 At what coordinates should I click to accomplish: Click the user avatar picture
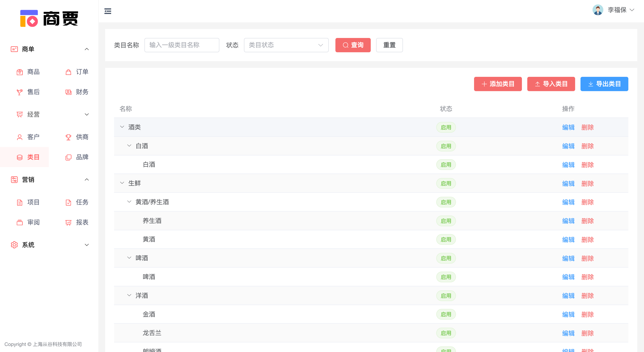597,10
